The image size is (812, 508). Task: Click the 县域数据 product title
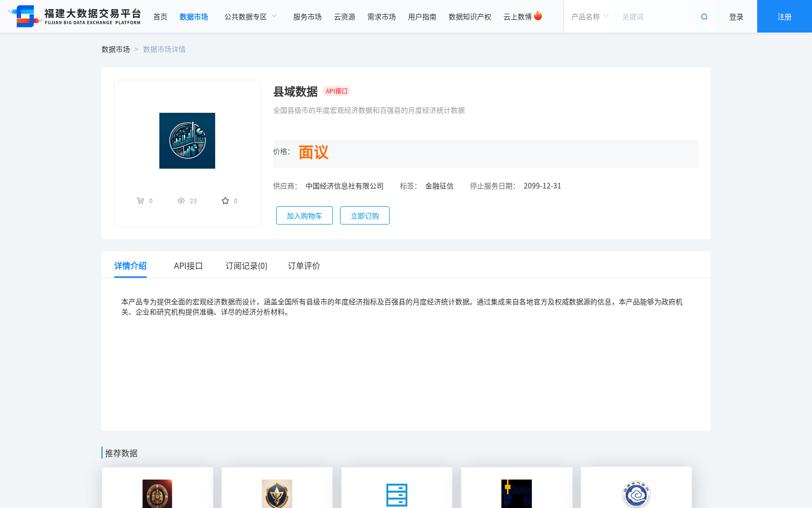[x=295, y=91]
